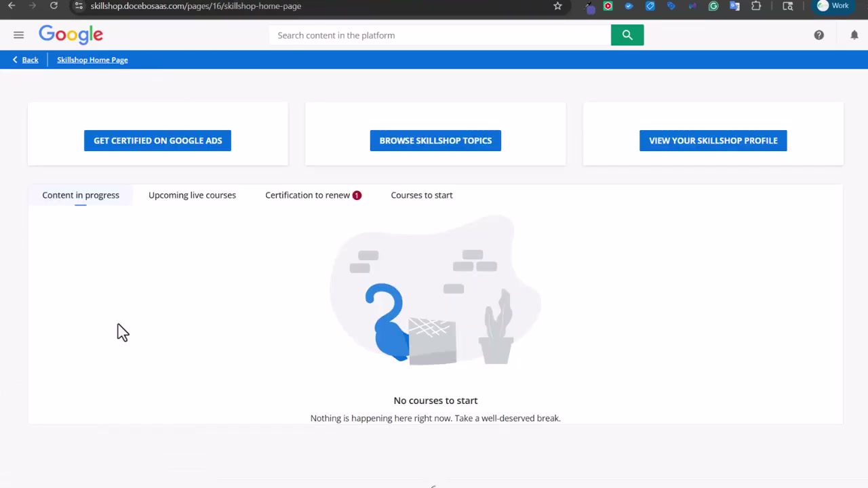Click the eyedropper color picker extension
The width and height of the screenshot is (868, 488).
589,7
